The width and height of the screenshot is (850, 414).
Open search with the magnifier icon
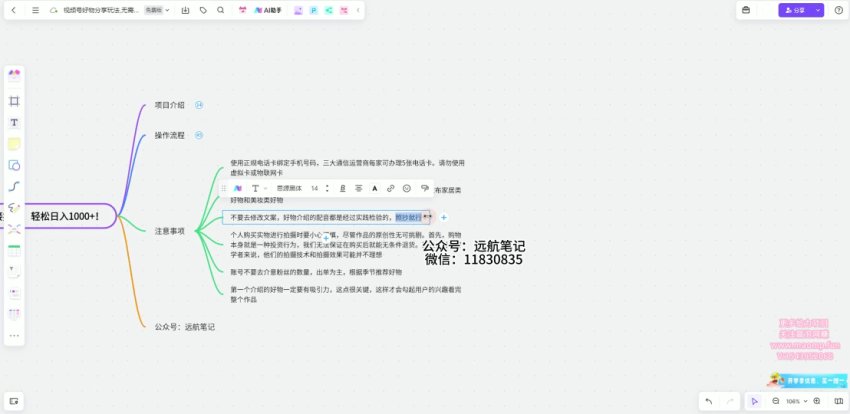pos(220,10)
